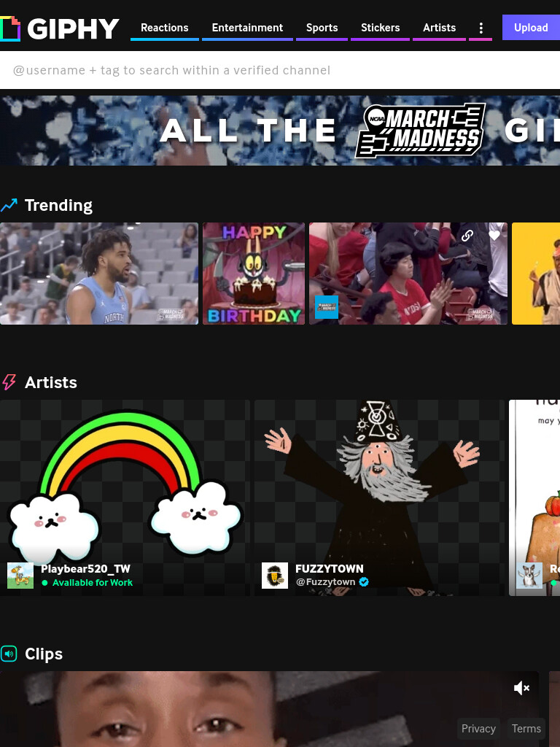Open the Happy Birthday GIF thumbnail
The height and width of the screenshot is (747, 560).
254,274
